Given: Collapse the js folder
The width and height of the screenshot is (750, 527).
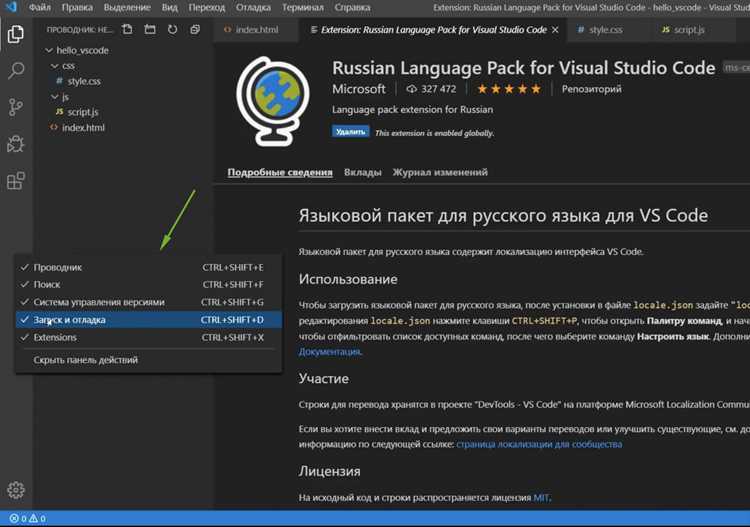Looking at the screenshot, I should click(60, 97).
